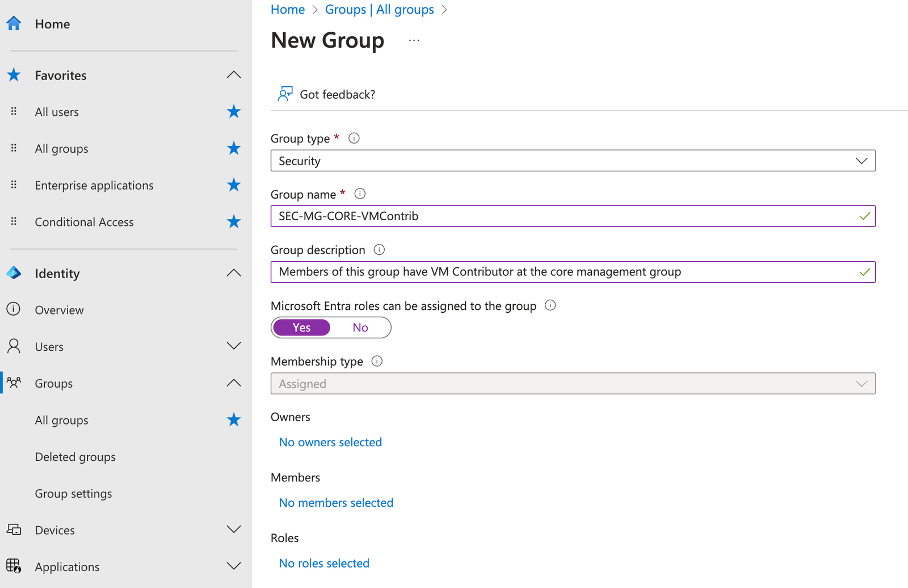Image resolution: width=908 pixels, height=588 pixels.
Task: Set Entra roles assignable toggle to No
Action: coord(360,327)
